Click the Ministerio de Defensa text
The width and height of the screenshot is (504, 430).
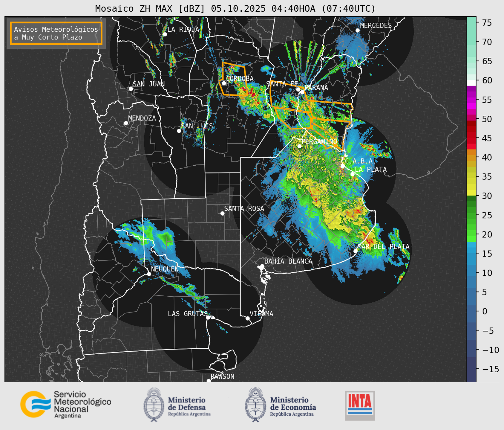(189, 407)
